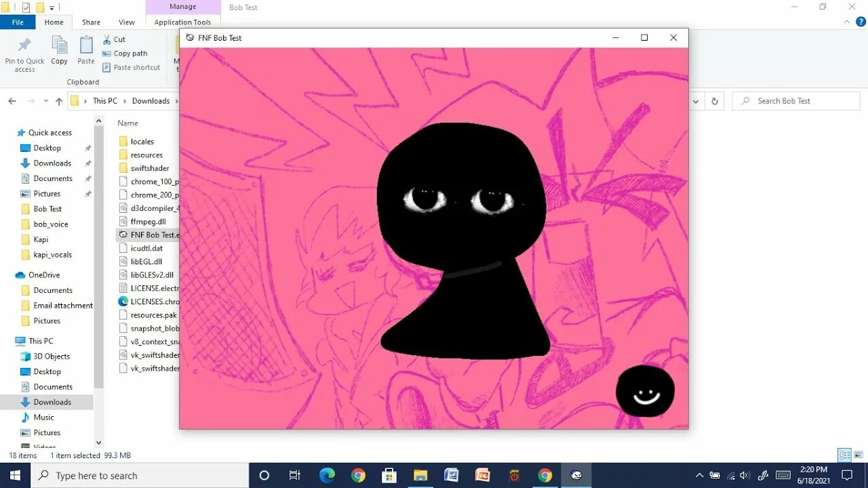This screenshot has height=488, width=868.
Task: Open Microsoft Store from taskbar
Action: pyautogui.click(x=389, y=475)
